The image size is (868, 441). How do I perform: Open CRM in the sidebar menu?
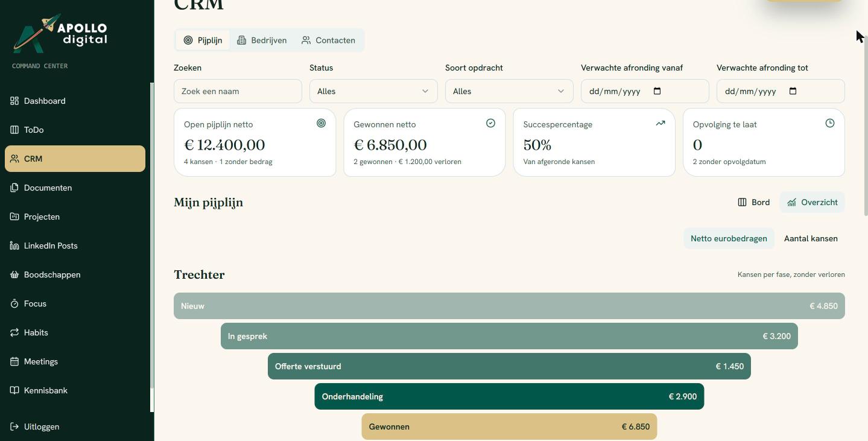[x=75, y=159]
